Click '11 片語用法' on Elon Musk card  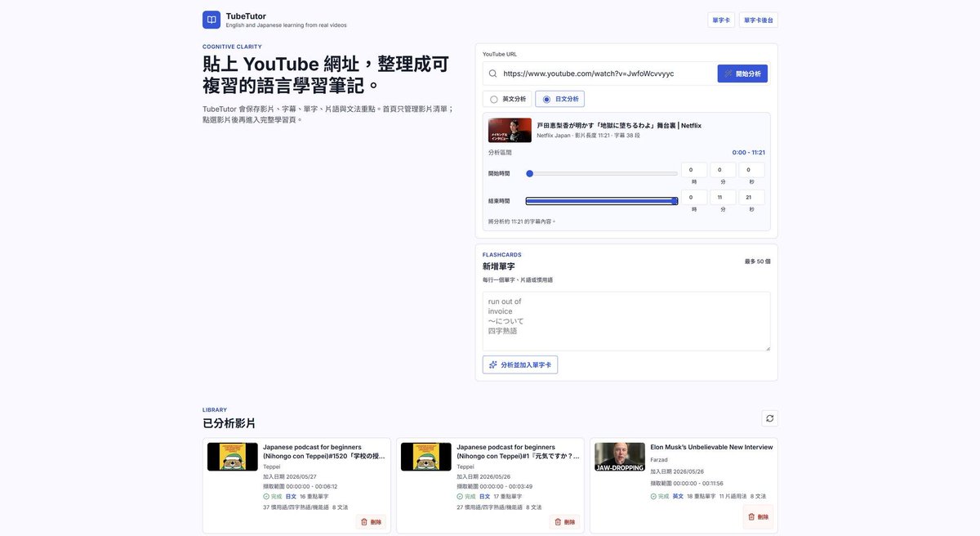[x=733, y=496]
